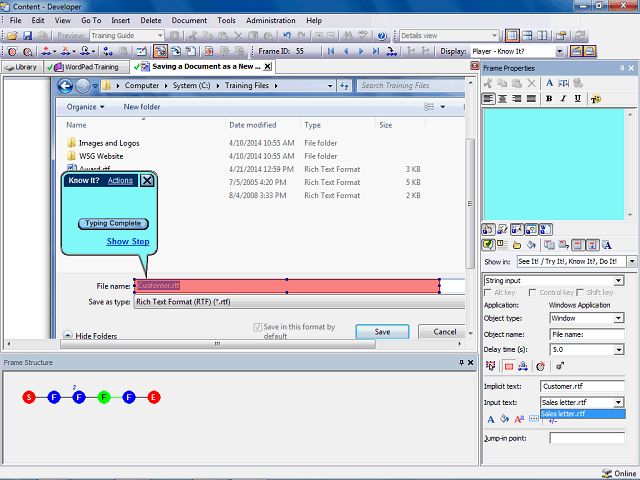
Task: Toggle the highlighted frame view button in toolbar
Action: tap(160, 51)
